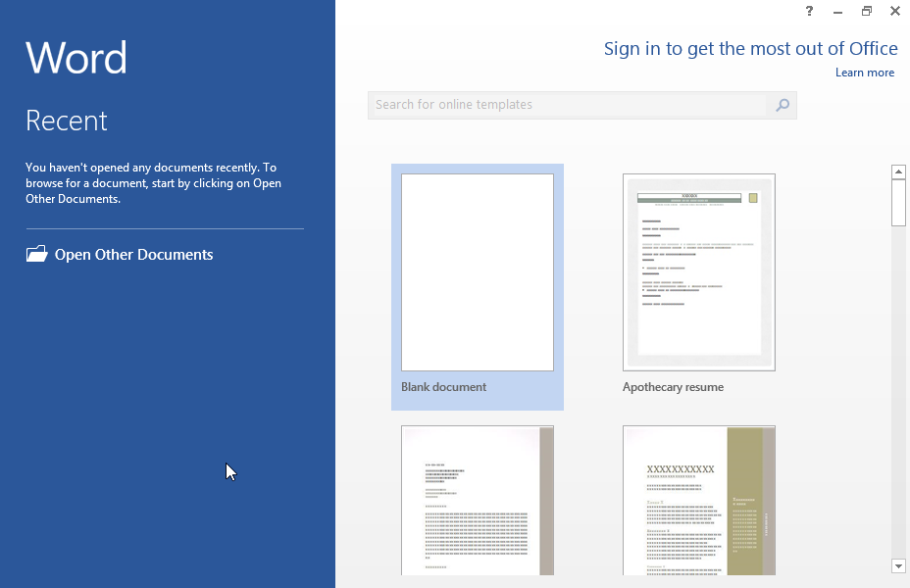Select the Blank document thumbnail
This screenshot has height=588, width=910.
[x=477, y=272]
